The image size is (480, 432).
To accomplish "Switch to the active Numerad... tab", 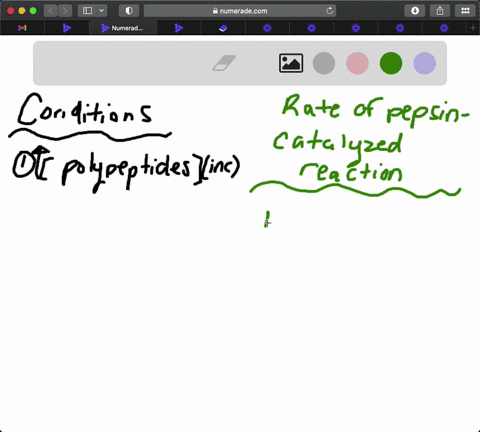I will (123, 28).
